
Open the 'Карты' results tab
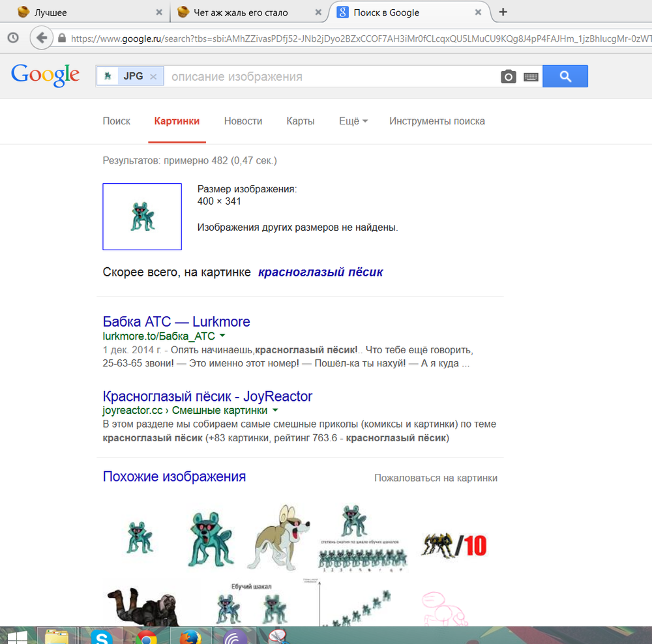click(x=300, y=121)
